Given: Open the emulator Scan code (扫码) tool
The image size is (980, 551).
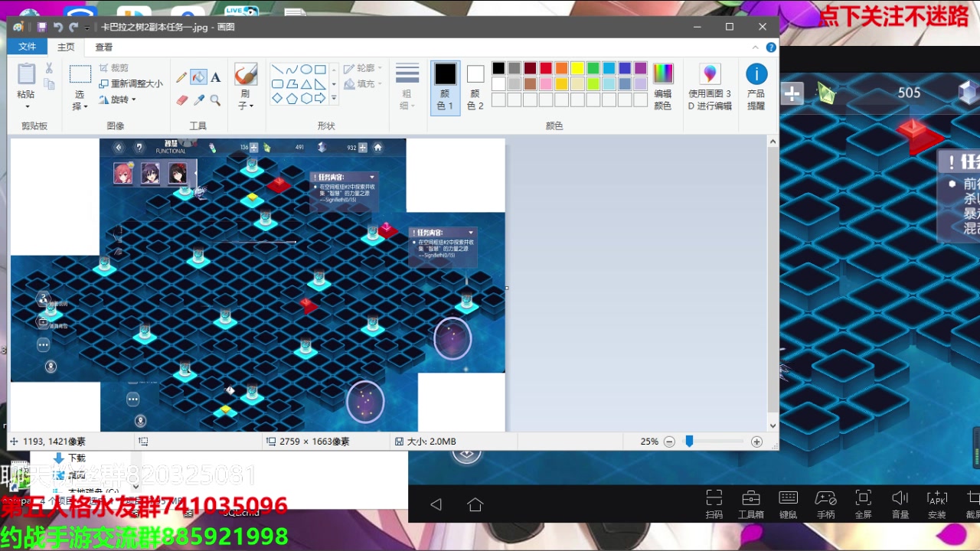Looking at the screenshot, I should (x=714, y=504).
